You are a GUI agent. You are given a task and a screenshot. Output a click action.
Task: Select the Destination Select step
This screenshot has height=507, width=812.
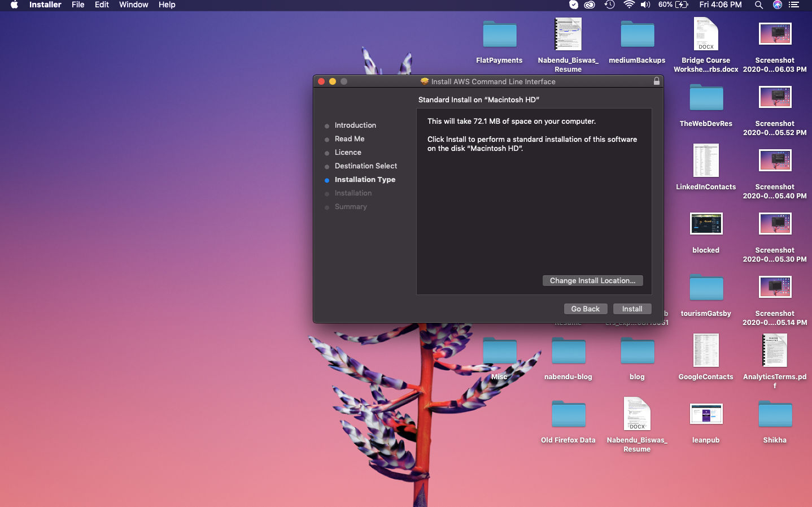coord(366,166)
